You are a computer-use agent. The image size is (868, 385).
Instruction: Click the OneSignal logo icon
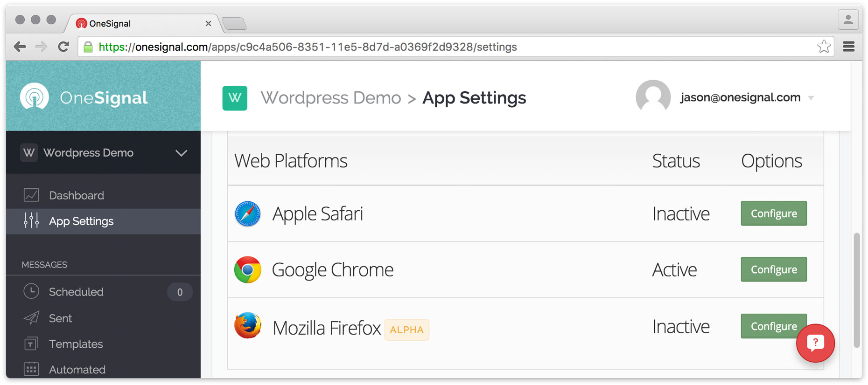pyautogui.click(x=35, y=97)
